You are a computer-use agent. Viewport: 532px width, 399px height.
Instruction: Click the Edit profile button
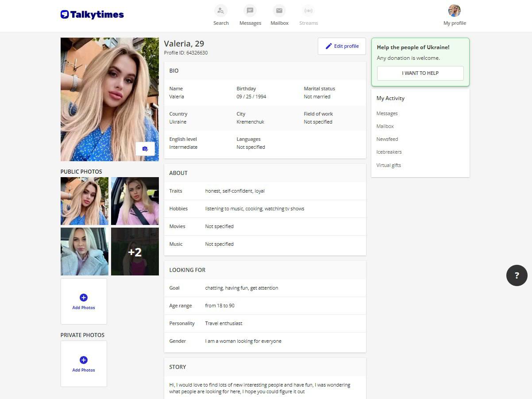[x=342, y=46]
